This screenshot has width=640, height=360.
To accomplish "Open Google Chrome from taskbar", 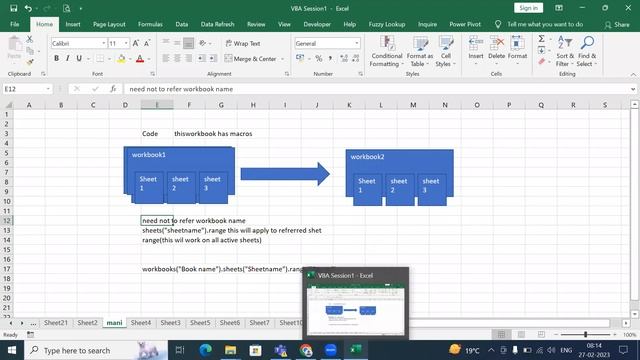I will [306, 350].
